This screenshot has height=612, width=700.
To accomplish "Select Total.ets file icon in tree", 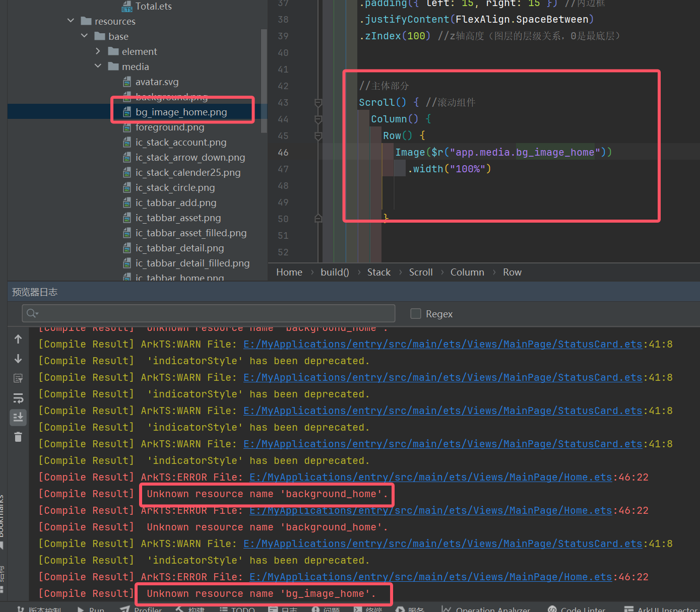I will 127,7.
